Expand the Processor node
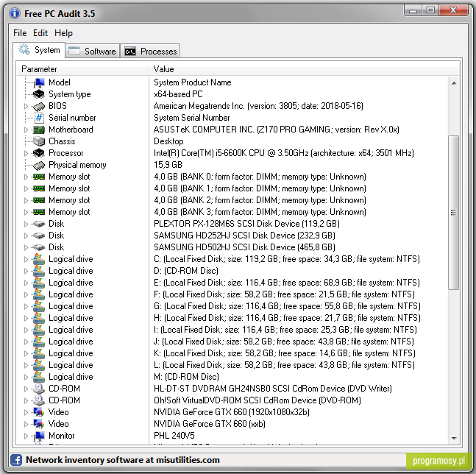 click(x=26, y=153)
